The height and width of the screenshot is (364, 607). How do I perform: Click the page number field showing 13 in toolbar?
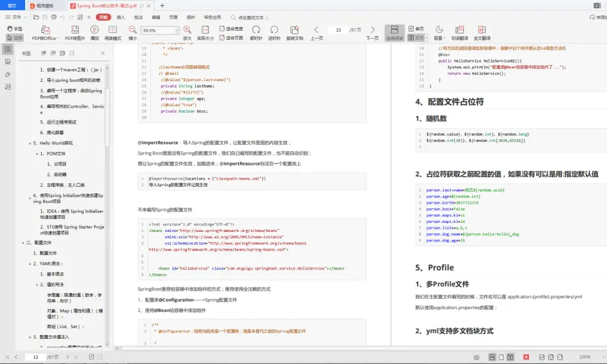point(338,30)
